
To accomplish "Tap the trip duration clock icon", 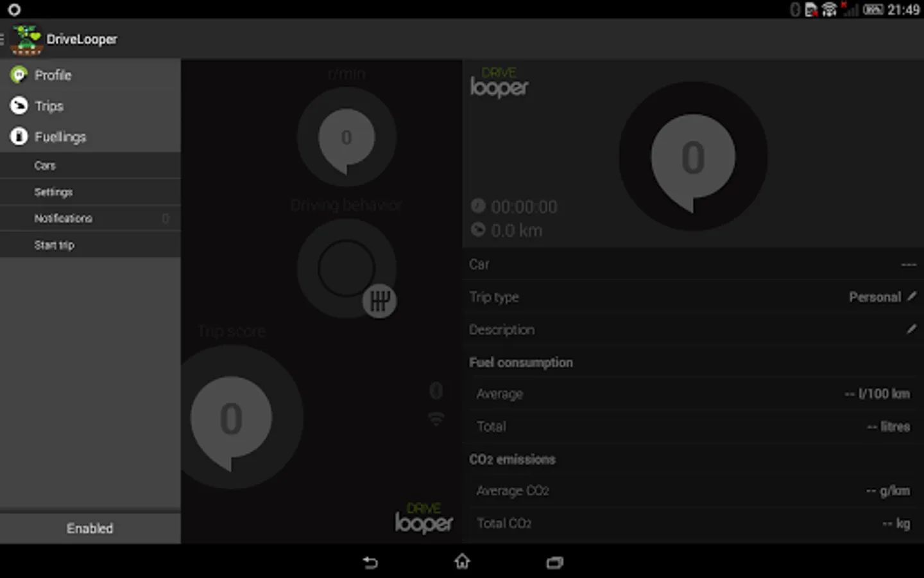I will point(478,206).
